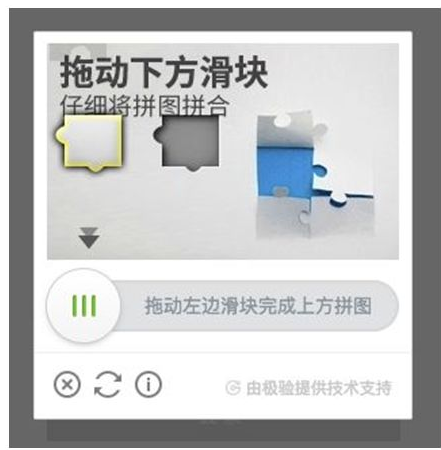Click the gray double down-arrow indicator
Screen dimensions: 441x450
click(x=89, y=238)
